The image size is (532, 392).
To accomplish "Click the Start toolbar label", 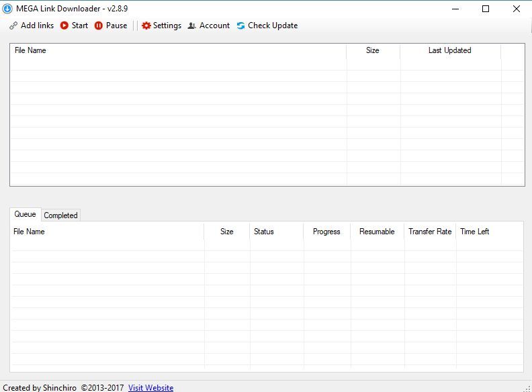I will point(80,26).
